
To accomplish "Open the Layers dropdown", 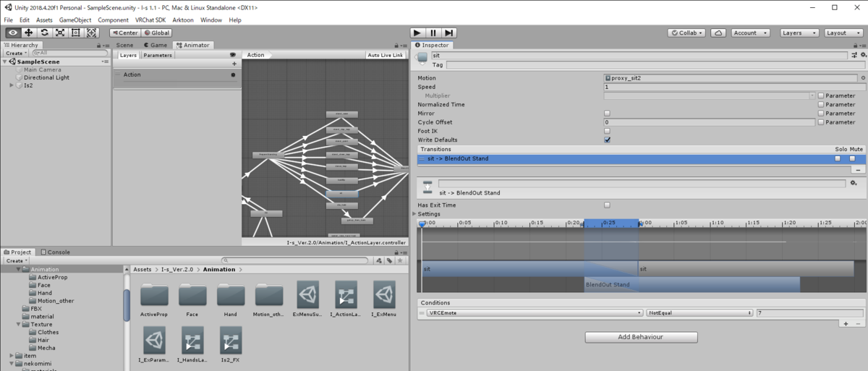I will (x=799, y=33).
